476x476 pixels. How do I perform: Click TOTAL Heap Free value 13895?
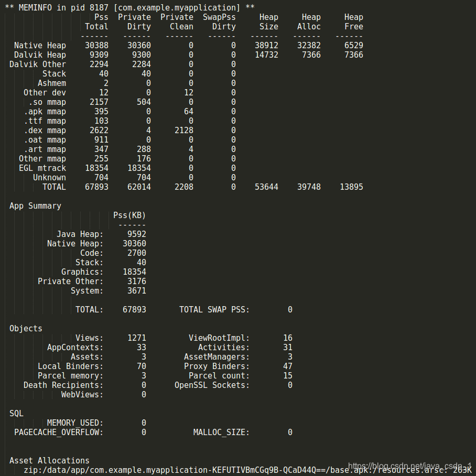[351, 187]
